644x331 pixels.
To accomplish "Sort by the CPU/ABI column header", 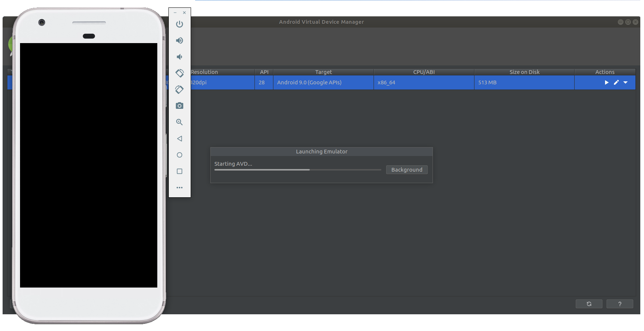I will [x=424, y=72].
